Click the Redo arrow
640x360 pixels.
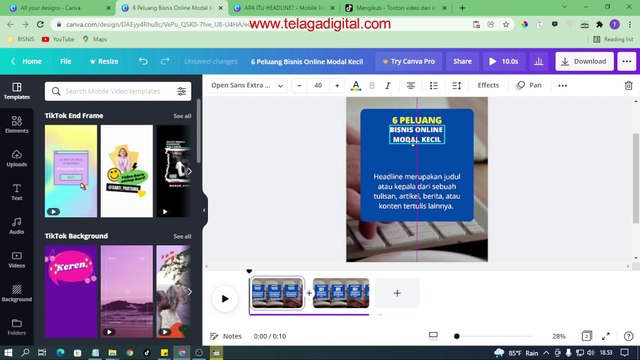[x=165, y=61]
